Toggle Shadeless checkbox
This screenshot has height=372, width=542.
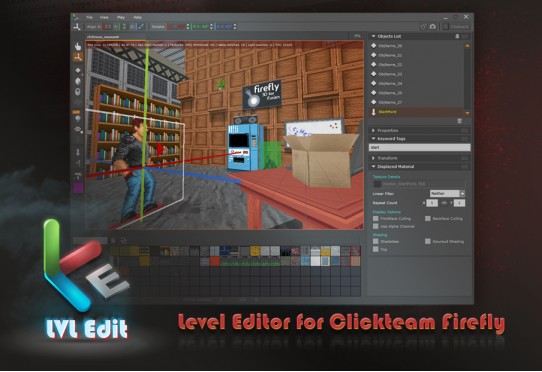pyautogui.click(x=376, y=241)
